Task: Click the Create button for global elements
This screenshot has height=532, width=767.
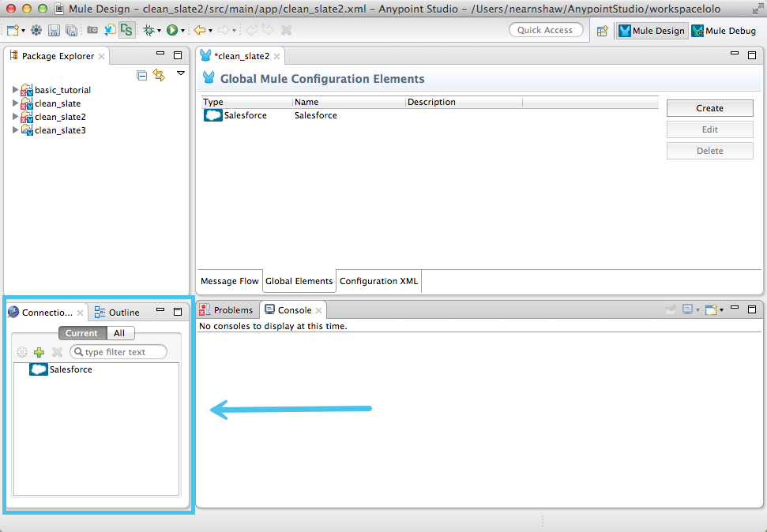Action: [709, 108]
